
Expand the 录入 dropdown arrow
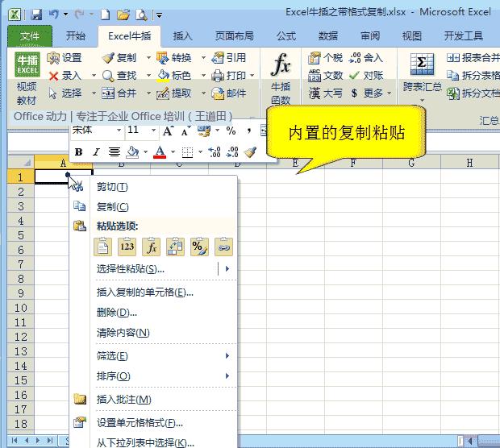click(x=94, y=76)
